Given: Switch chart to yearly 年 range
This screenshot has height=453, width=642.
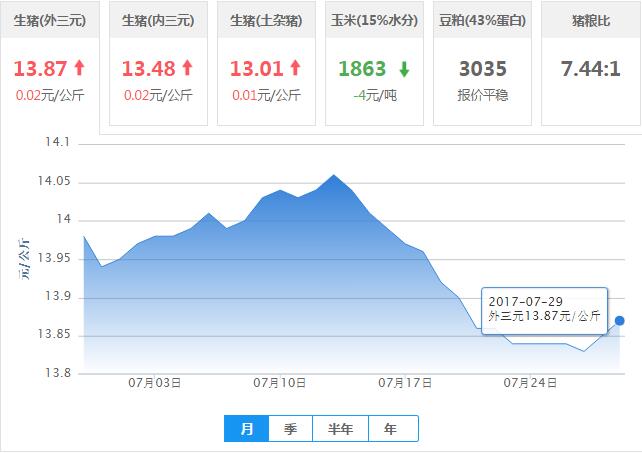Looking at the screenshot, I should [393, 428].
